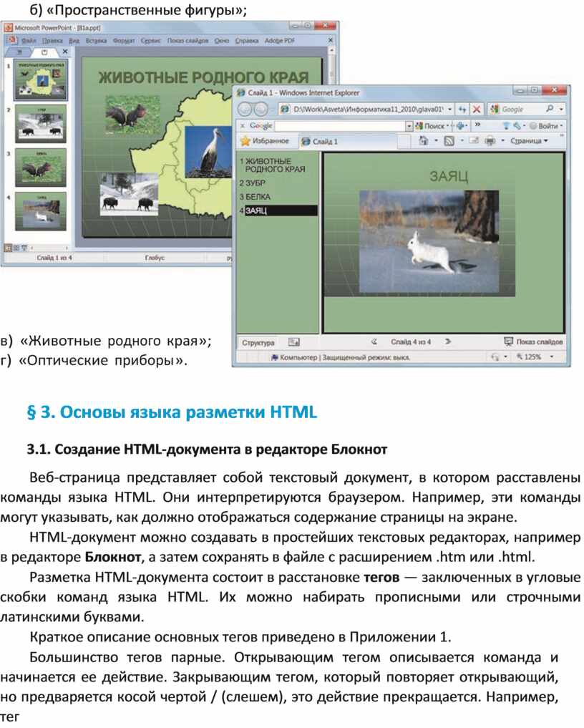Click the Структура button in IE

tap(258, 343)
